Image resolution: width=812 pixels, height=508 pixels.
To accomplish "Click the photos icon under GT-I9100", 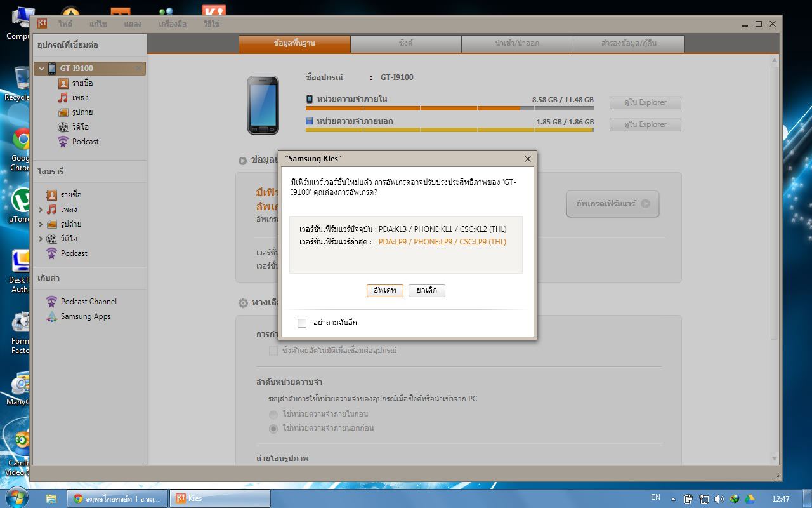I will (63, 112).
